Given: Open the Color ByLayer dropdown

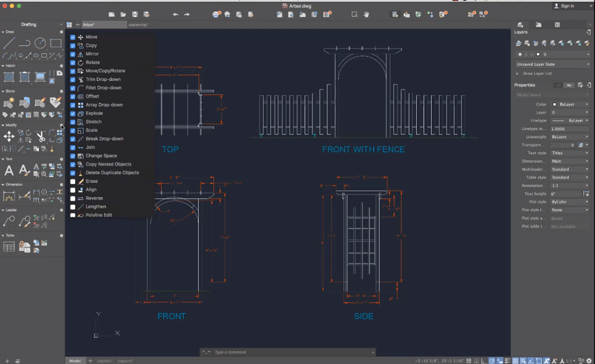Looking at the screenshot, I should [571, 104].
